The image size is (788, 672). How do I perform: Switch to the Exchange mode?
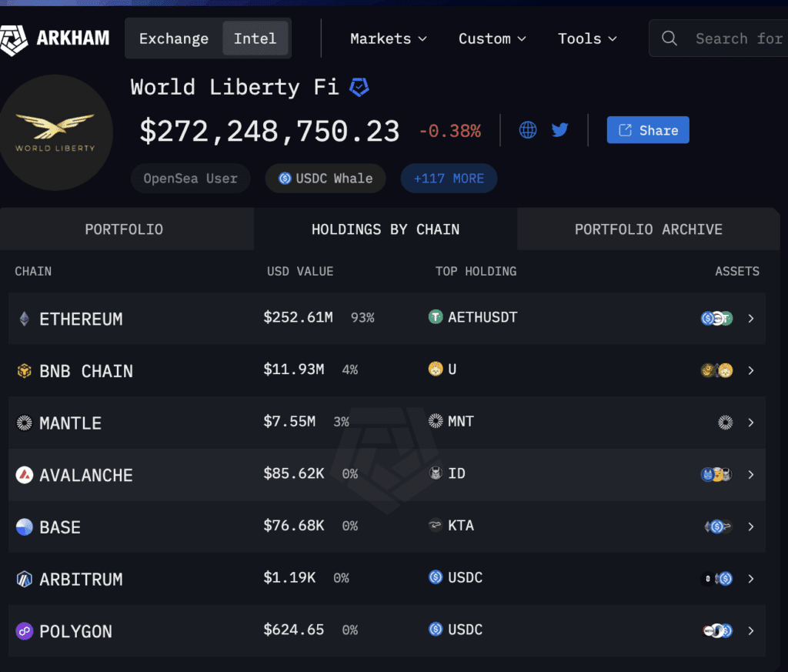coord(174,38)
